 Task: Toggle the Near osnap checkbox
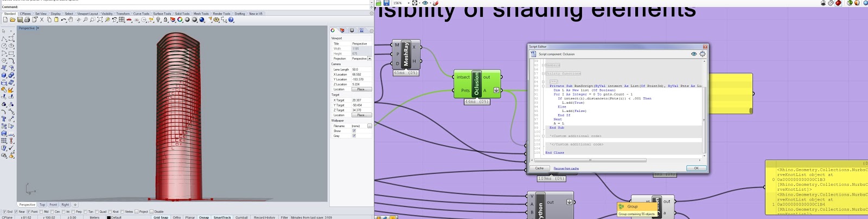[x=16, y=211]
